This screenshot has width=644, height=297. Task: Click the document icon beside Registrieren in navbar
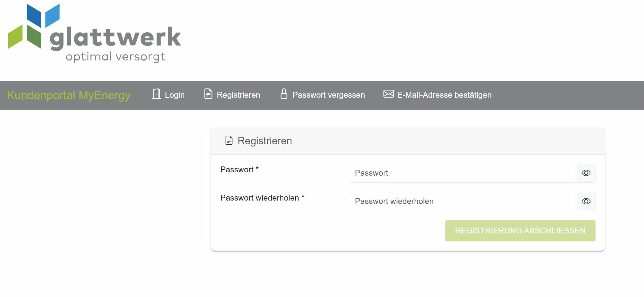(x=208, y=94)
